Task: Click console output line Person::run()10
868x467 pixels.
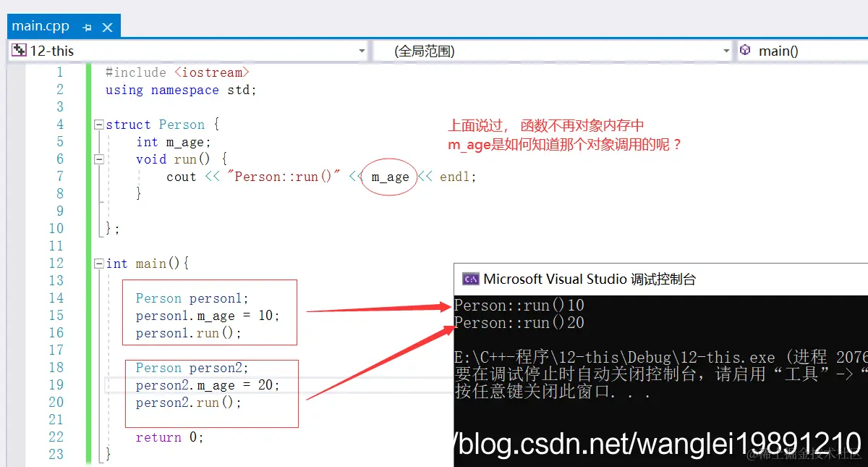Action: coord(519,306)
